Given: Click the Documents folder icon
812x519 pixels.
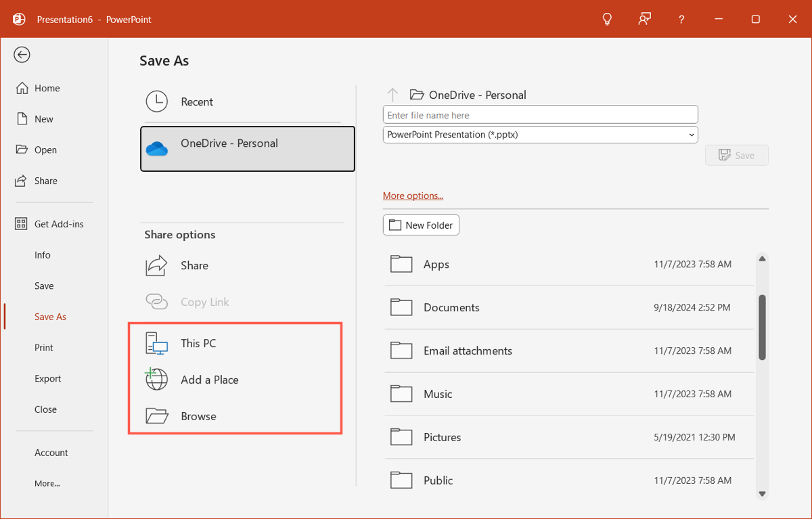Looking at the screenshot, I should click(401, 307).
